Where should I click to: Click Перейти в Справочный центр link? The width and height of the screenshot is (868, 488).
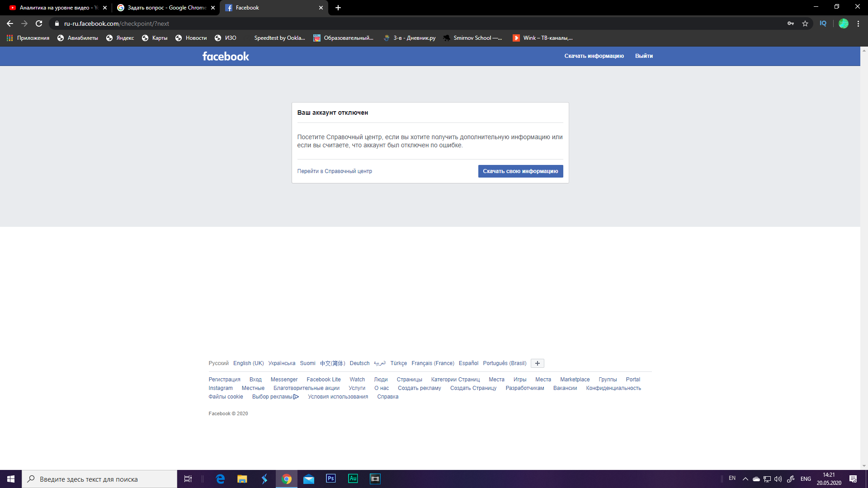pyautogui.click(x=335, y=171)
